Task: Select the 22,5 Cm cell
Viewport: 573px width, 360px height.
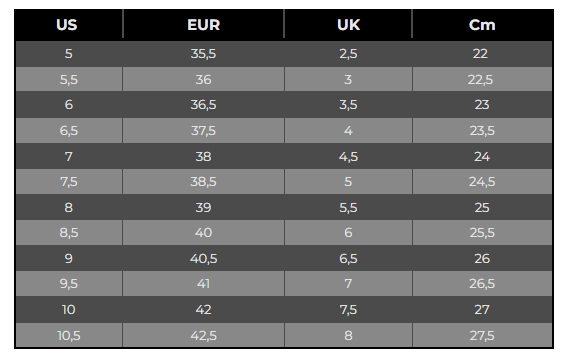Action: coord(482,79)
